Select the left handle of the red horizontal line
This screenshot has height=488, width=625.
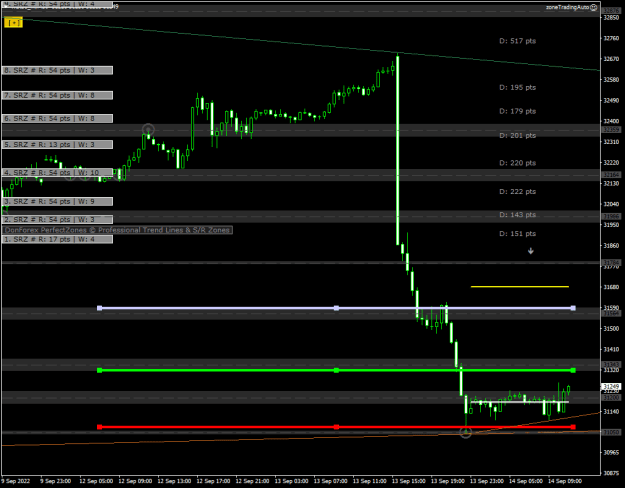(100, 427)
